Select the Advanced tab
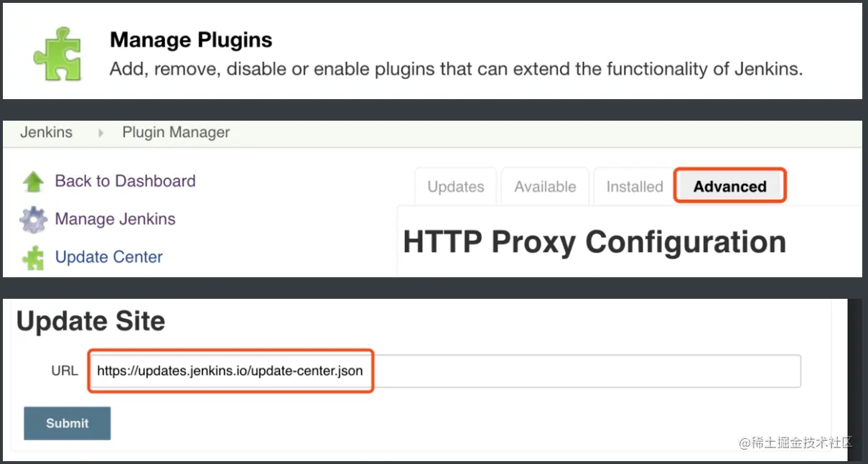 point(729,187)
